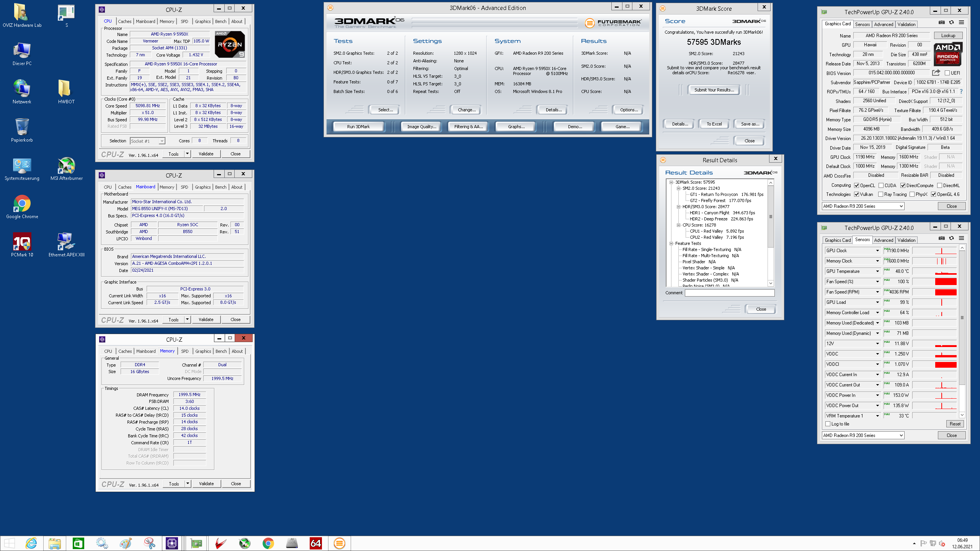Click the Reset button in GPU-Z Sensors
Image resolution: width=980 pixels, height=551 pixels.
955,424
